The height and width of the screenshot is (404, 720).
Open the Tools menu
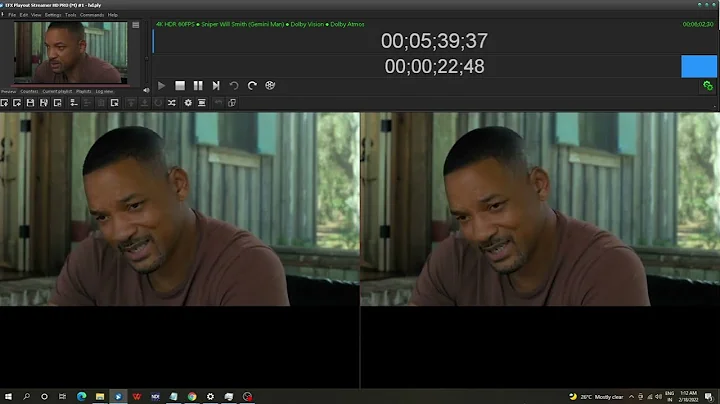[x=70, y=15]
